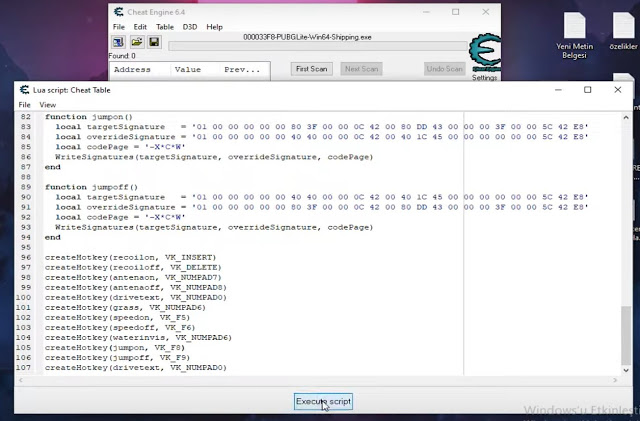
Task: Click targetSignature on line 83
Action: tap(126, 127)
